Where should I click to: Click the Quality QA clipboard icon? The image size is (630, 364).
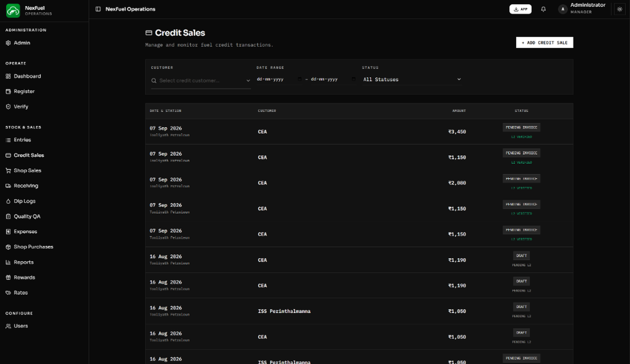tap(8, 216)
